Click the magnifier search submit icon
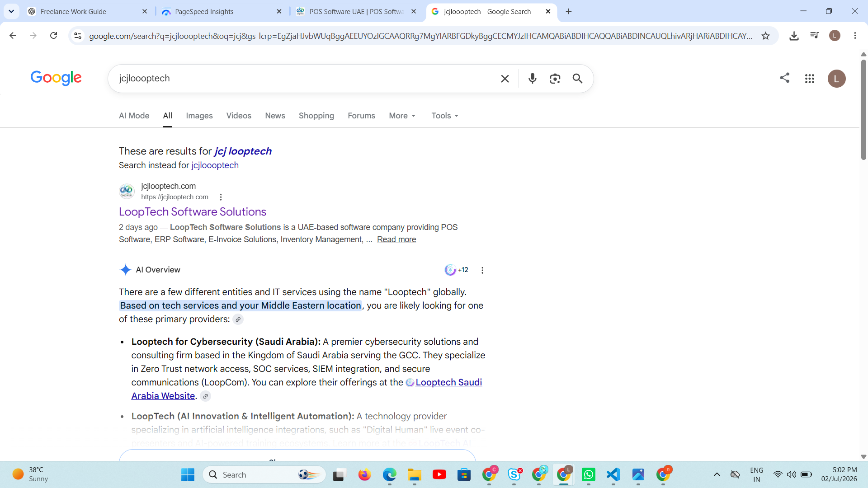This screenshot has width=868, height=488. click(x=577, y=79)
